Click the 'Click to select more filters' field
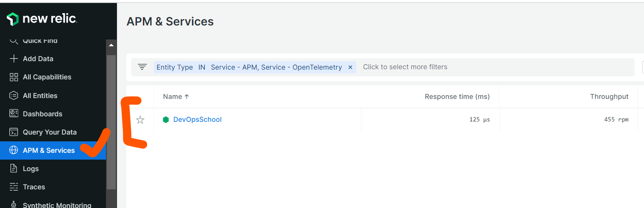644x208 pixels. tap(405, 67)
